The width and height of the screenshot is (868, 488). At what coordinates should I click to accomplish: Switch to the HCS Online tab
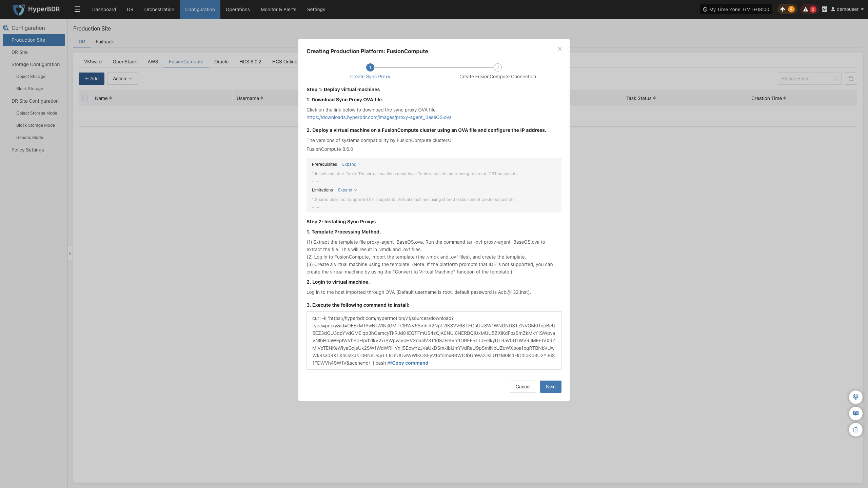coord(284,62)
